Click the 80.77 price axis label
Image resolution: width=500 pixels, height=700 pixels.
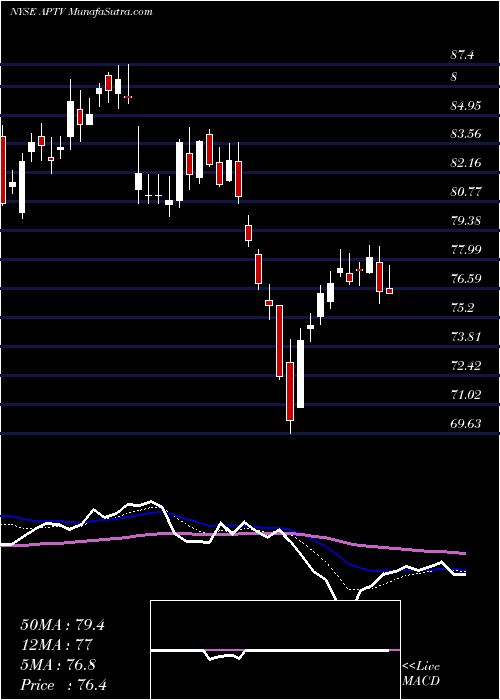(x=466, y=192)
